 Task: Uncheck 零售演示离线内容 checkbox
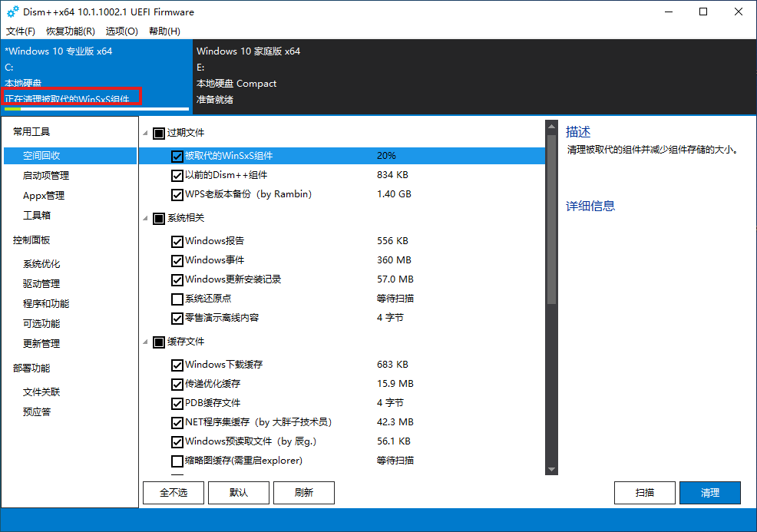177,319
